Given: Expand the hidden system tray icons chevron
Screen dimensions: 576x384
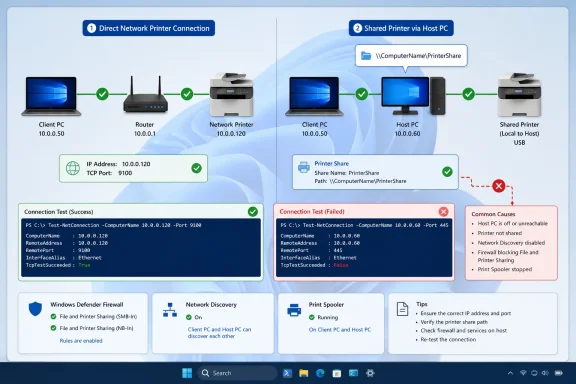Looking at the screenshot, I should click(x=510, y=373).
